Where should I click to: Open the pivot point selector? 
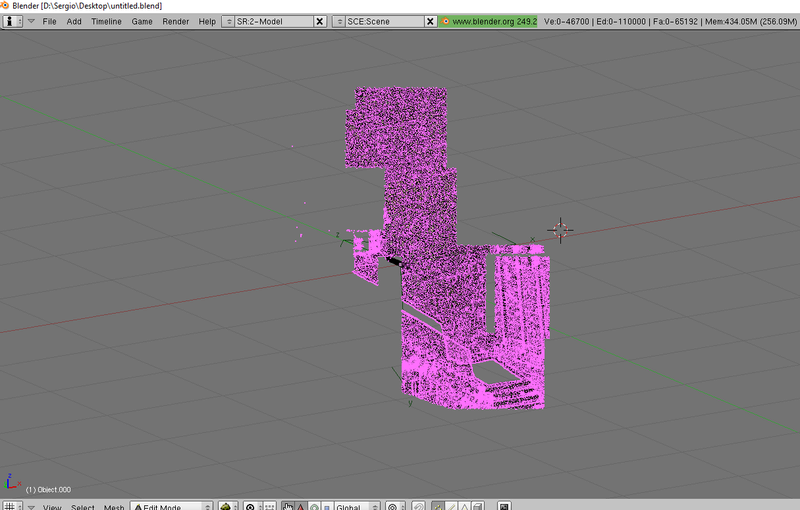254,506
